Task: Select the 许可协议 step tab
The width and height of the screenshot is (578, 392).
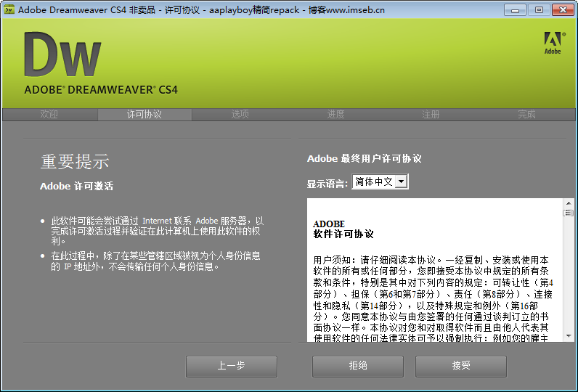Action: coord(144,114)
